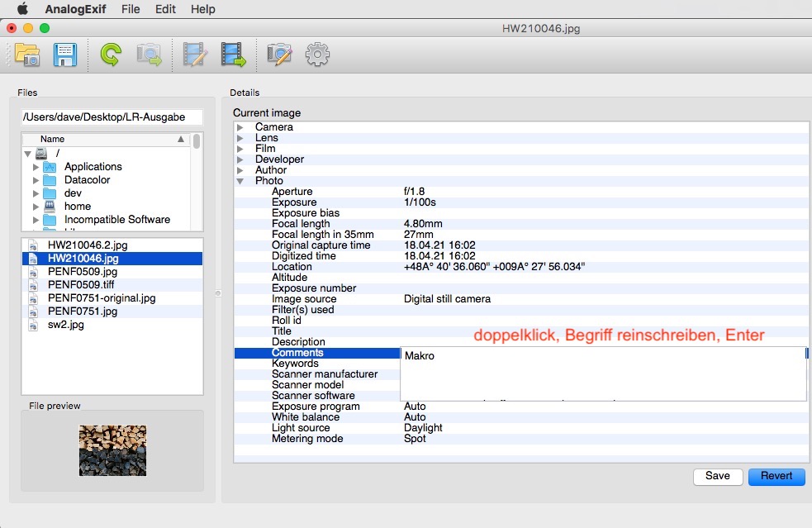
Task: Click the Focal length in 35mm row
Action: click(x=521, y=235)
